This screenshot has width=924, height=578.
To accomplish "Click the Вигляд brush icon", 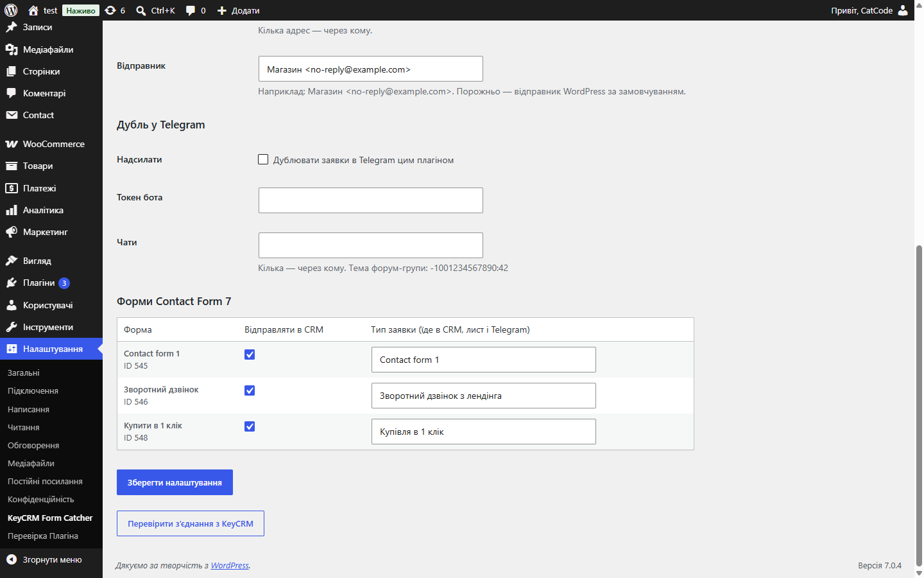I will point(12,261).
